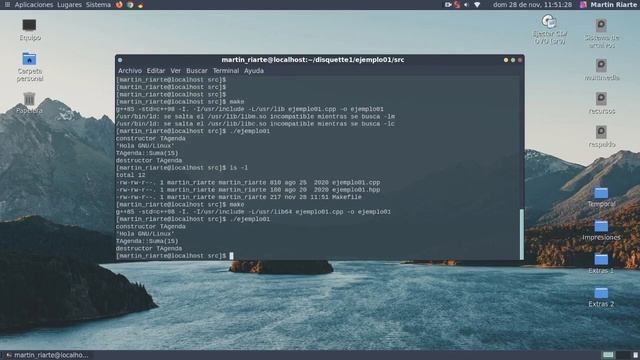Open the terminal Buscar menu
The width and height of the screenshot is (640, 360).
tap(197, 71)
